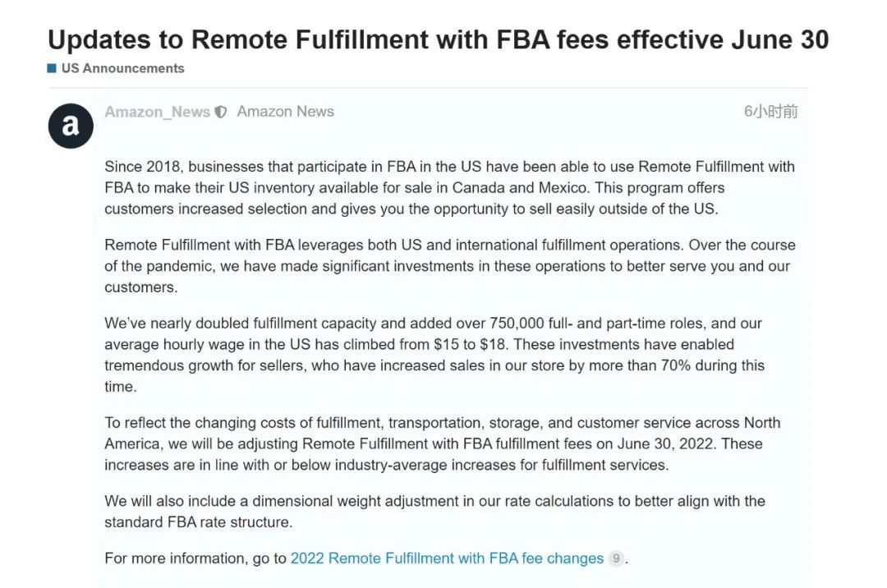Click the paragraph starting 'To reflect the changing costs'
This screenshot has height=588, width=887.
[x=442, y=443]
